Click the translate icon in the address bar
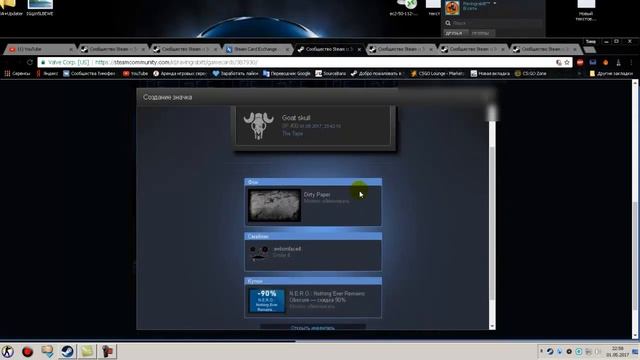 coord(558,62)
